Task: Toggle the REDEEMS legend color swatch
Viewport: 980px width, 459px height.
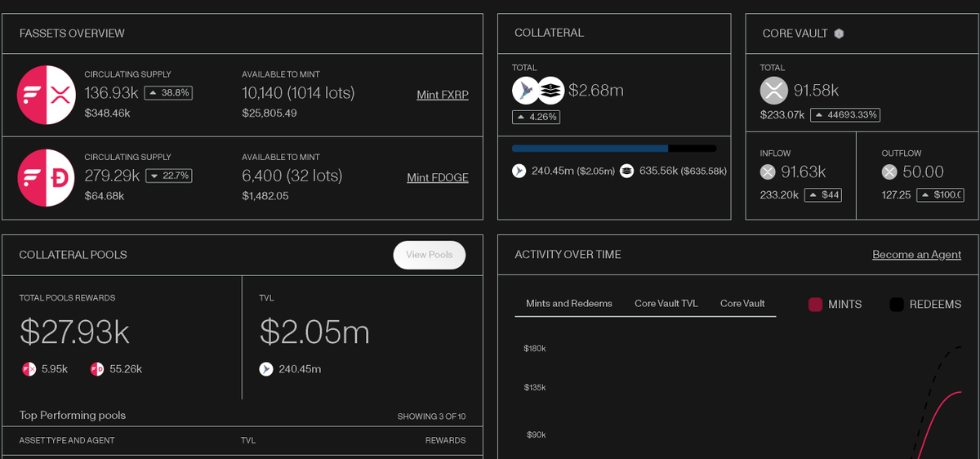Action: tap(897, 305)
